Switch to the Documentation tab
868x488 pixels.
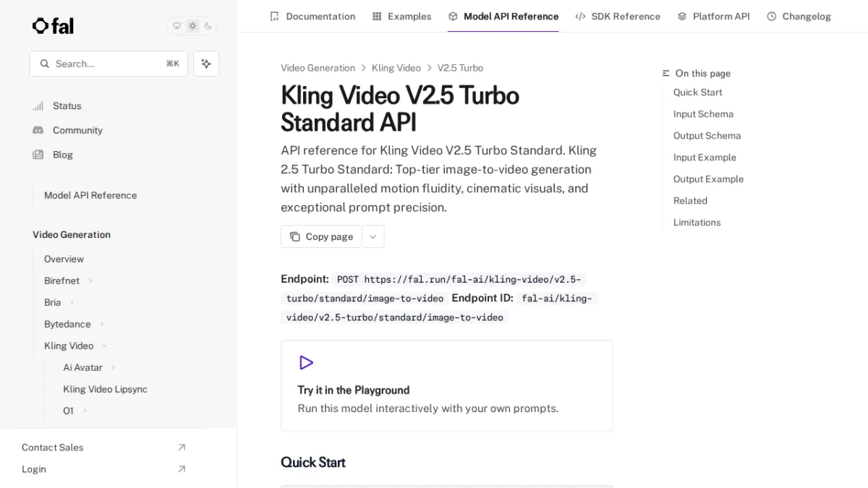(312, 16)
